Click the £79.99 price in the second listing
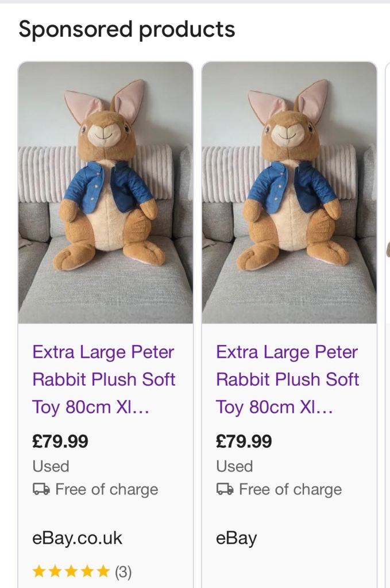390x588 pixels. [x=244, y=442]
